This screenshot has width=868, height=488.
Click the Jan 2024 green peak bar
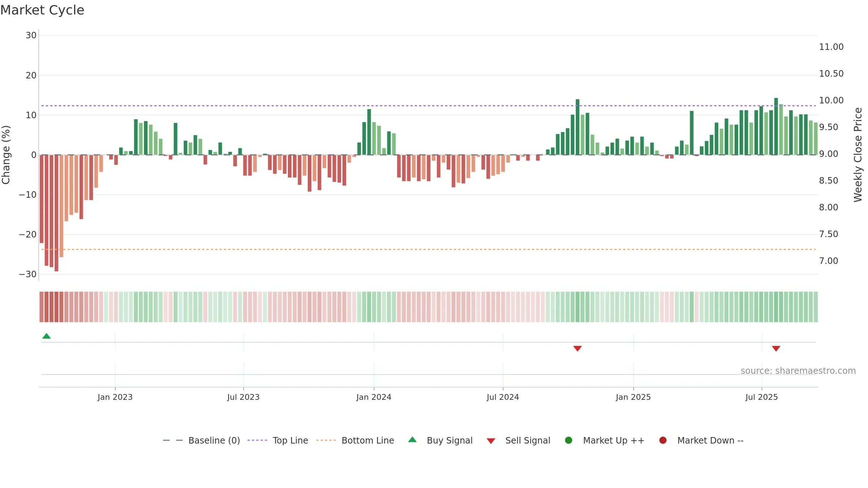point(369,132)
